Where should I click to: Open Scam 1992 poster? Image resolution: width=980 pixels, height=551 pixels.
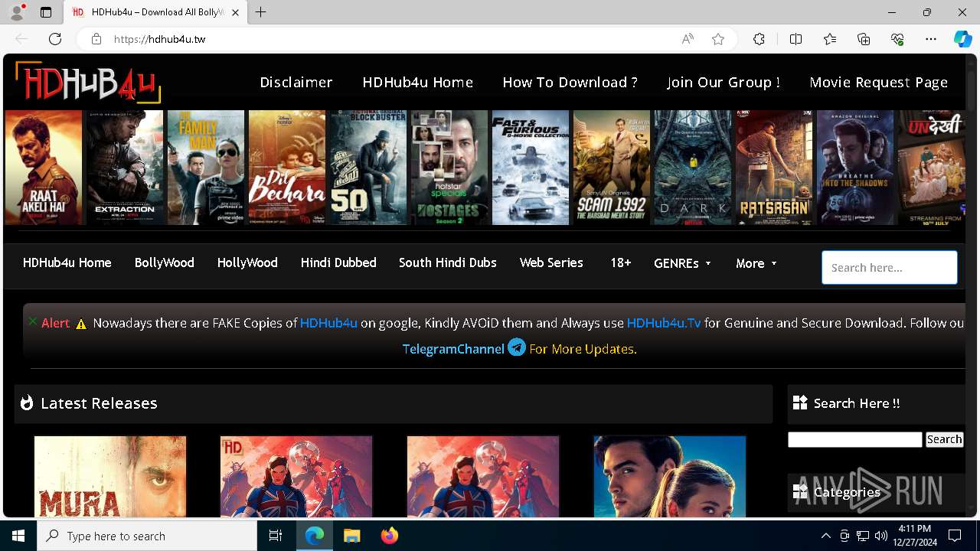coord(612,168)
